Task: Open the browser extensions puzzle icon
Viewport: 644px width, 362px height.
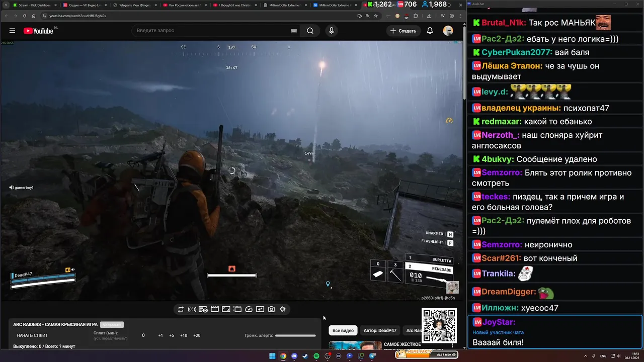Action: click(x=416, y=16)
